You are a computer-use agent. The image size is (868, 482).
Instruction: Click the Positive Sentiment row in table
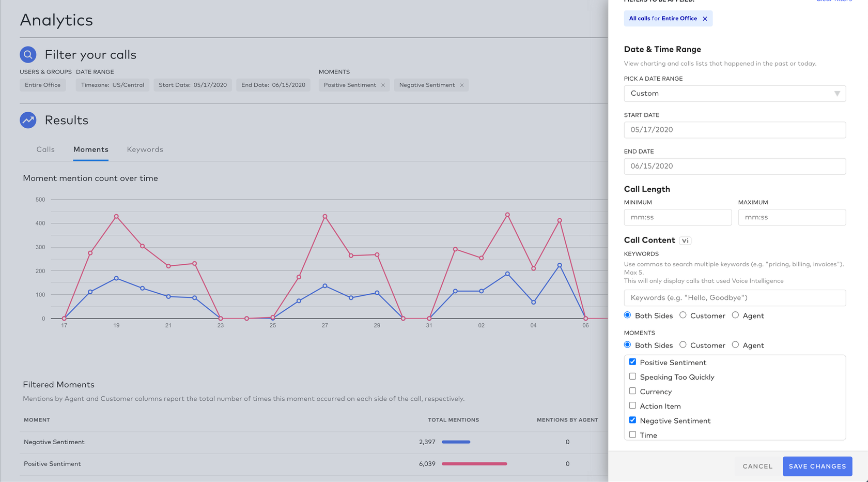314,464
